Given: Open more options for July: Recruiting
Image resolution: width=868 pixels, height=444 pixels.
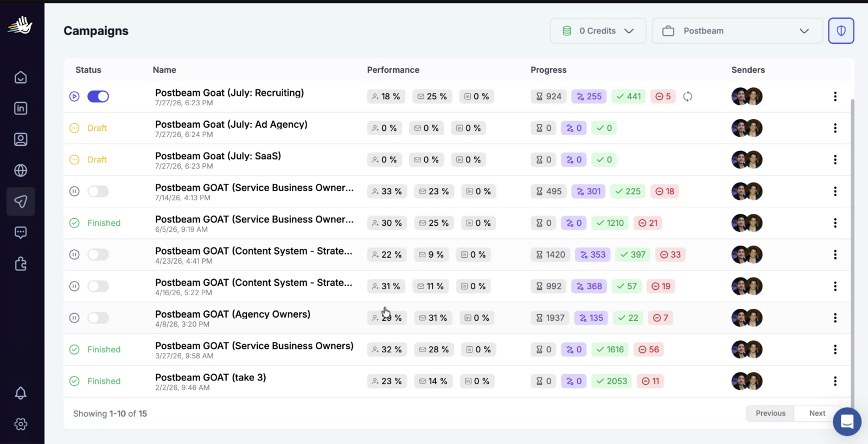Looking at the screenshot, I should point(835,97).
